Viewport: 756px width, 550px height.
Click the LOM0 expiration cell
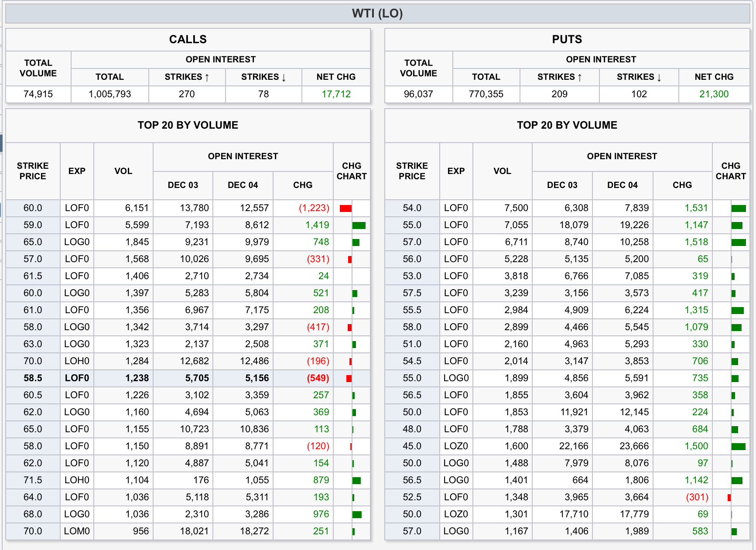pyautogui.click(x=77, y=531)
